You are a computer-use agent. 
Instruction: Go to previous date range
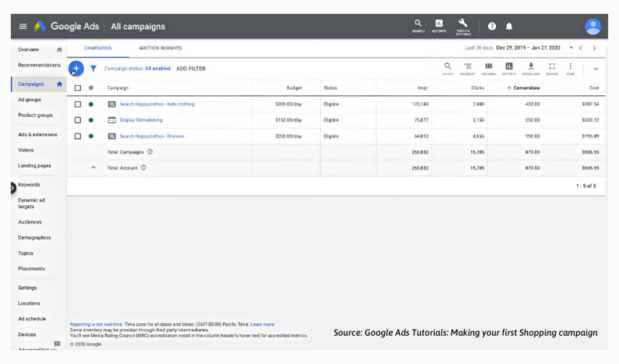(580, 48)
